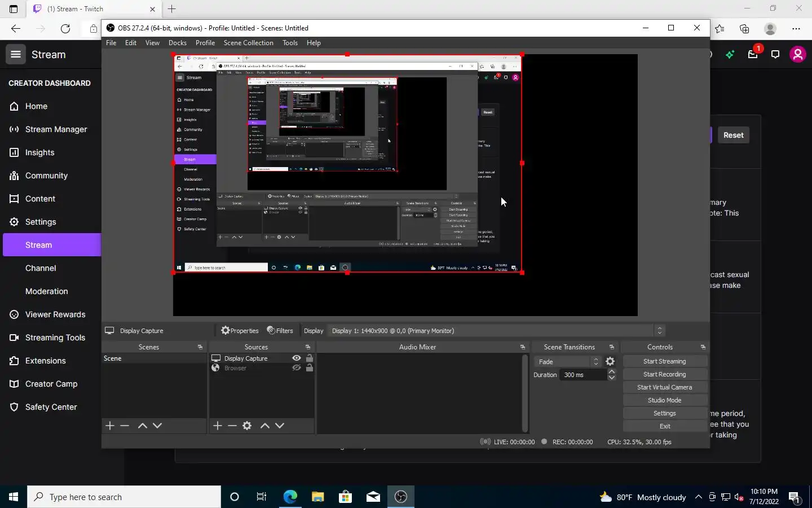The height and width of the screenshot is (508, 812).
Task: Remove selected scene with minus icon
Action: click(x=125, y=426)
